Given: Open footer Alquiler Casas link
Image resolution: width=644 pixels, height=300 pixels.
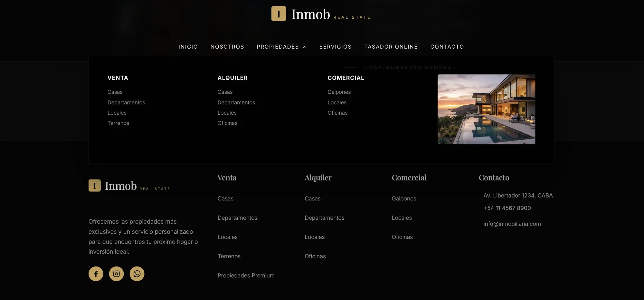Looking at the screenshot, I should pyautogui.click(x=313, y=198).
